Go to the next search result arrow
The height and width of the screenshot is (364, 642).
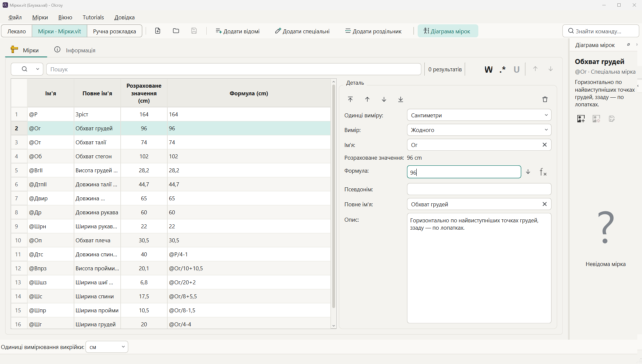[x=551, y=69]
